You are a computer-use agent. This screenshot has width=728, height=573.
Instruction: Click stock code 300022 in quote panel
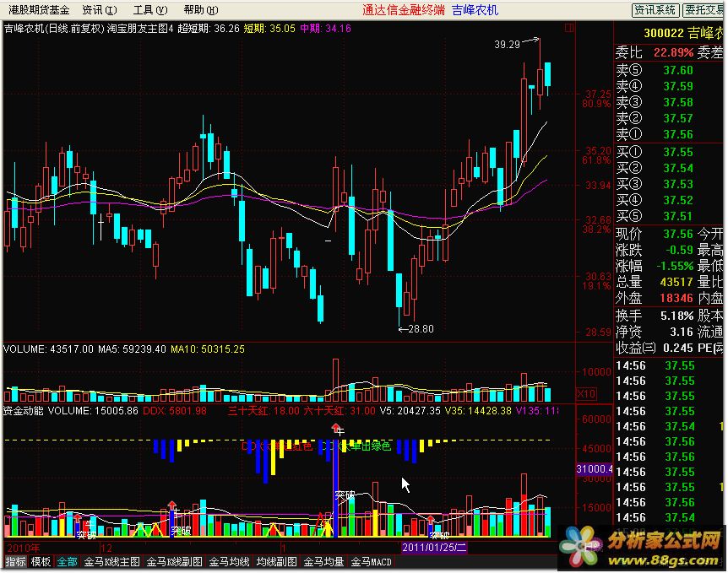click(x=664, y=33)
